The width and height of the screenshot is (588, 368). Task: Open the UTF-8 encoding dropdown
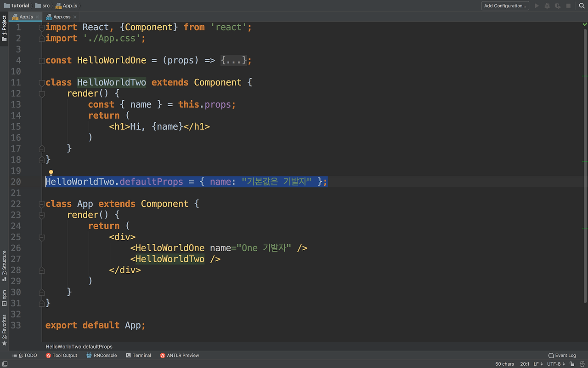pos(556,364)
